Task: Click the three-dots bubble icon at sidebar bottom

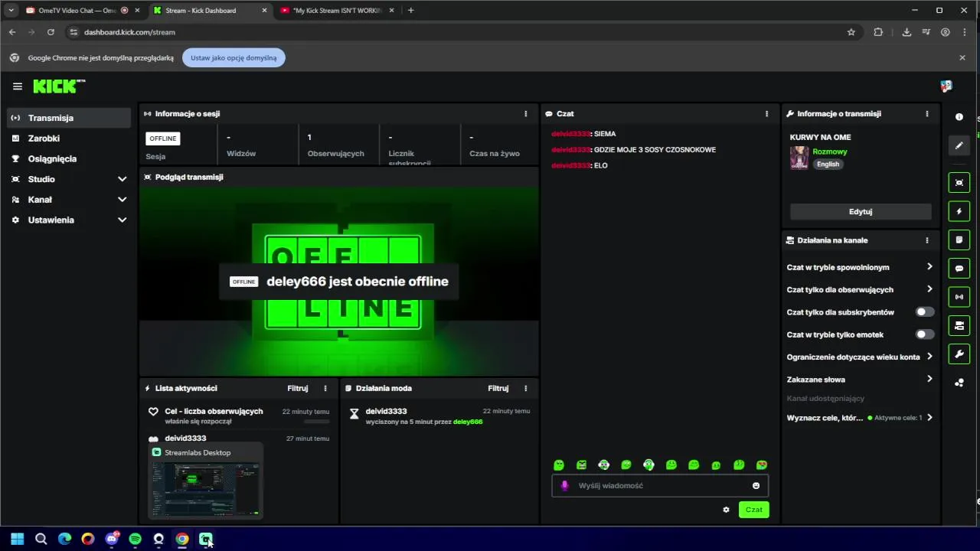Action: click(x=959, y=383)
